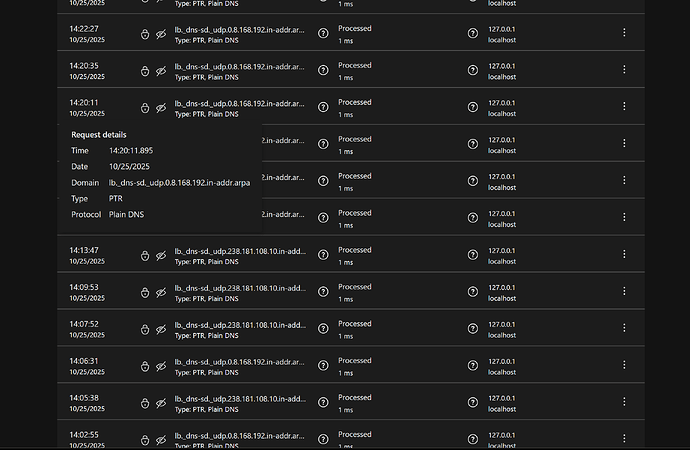Open three-dot menu for 14:20:11 row
690x450 pixels.
pyautogui.click(x=624, y=106)
